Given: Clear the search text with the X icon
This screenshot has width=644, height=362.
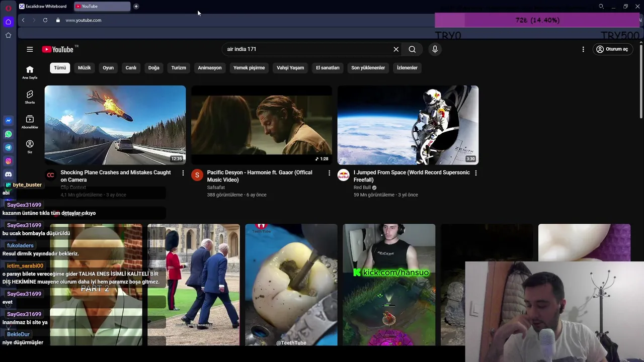Looking at the screenshot, I should pyautogui.click(x=396, y=49).
